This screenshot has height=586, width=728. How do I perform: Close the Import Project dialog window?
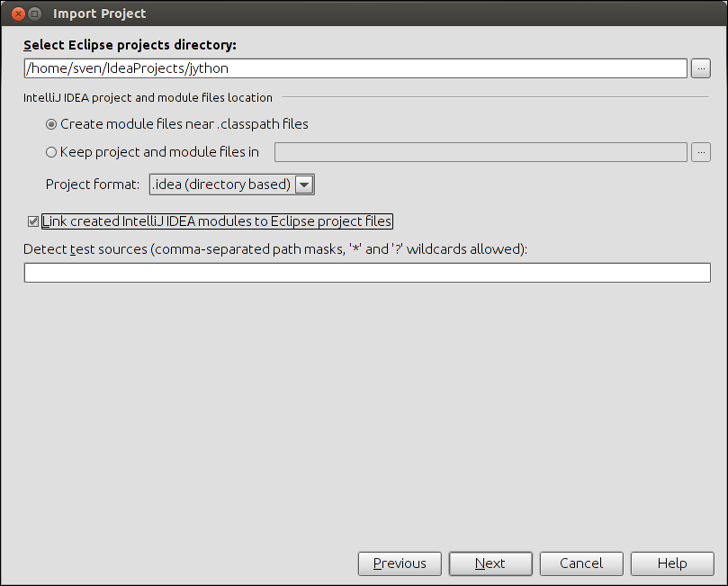17,14
